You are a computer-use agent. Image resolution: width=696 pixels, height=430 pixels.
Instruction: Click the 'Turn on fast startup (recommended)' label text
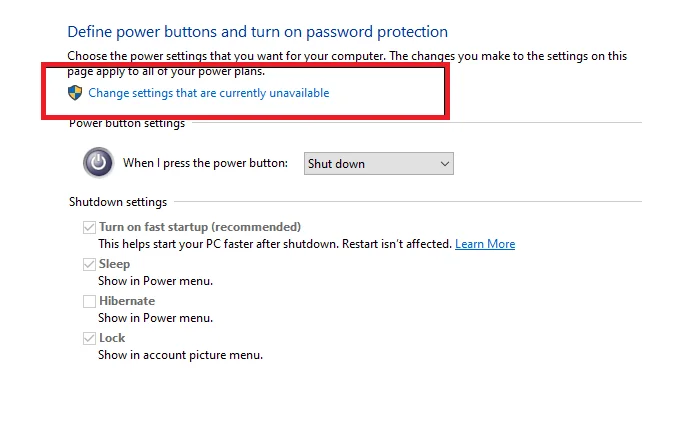(x=199, y=227)
